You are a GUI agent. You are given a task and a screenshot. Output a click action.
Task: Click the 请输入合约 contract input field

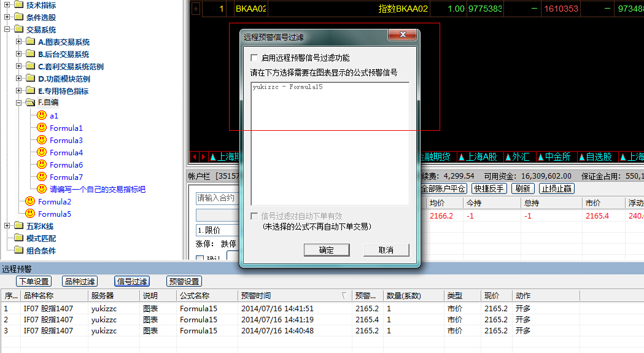click(215, 198)
